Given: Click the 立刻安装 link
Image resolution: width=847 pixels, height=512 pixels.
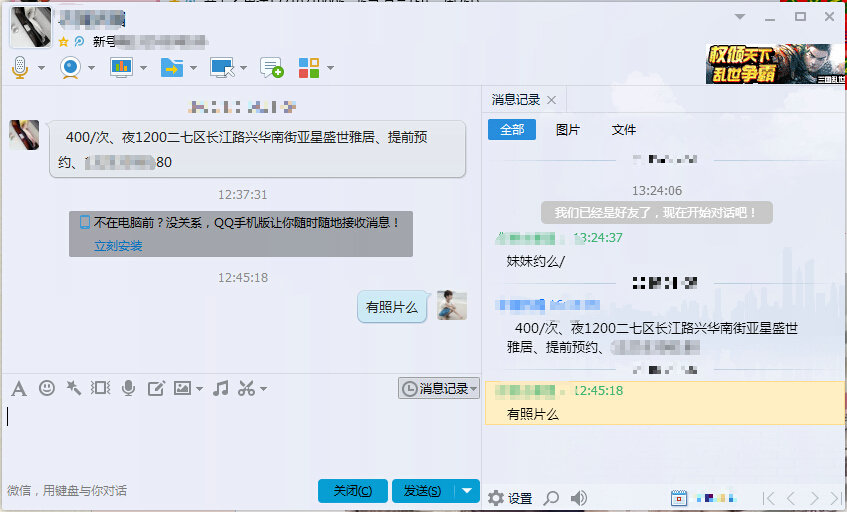Looking at the screenshot, I should [x=118, y=246].
